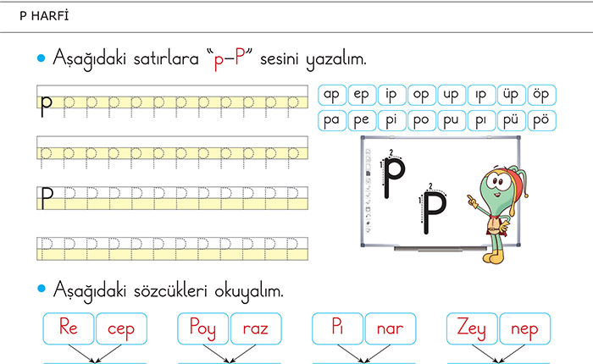This screenshot has height=364, width=593.
Task: Choose the "pa" syllable tile
Action: (332, 120)
